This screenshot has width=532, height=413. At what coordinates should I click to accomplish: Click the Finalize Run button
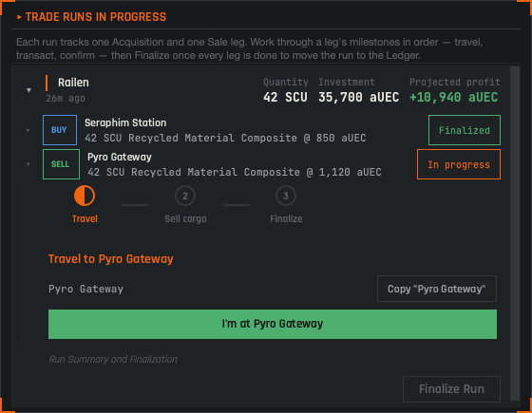point(451,389)
